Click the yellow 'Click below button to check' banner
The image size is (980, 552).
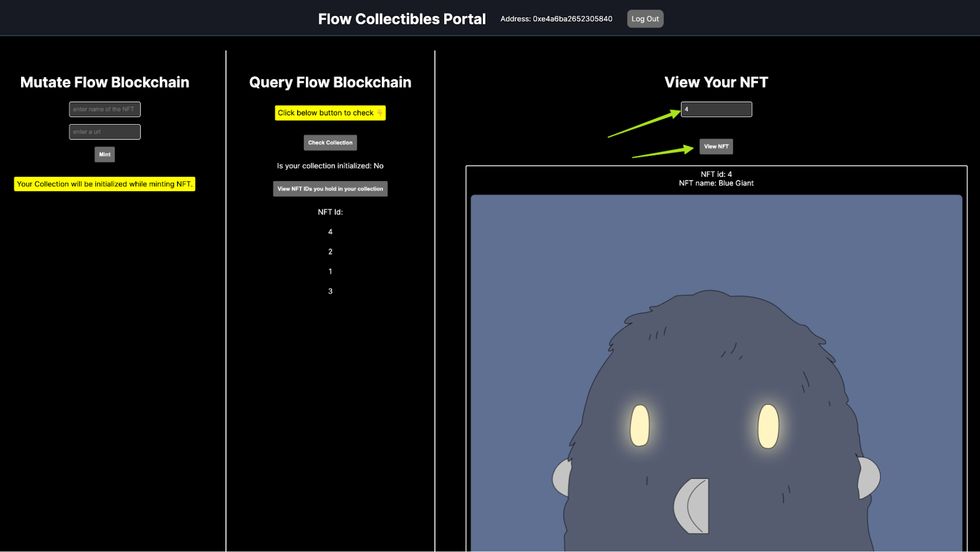point(330,113)
